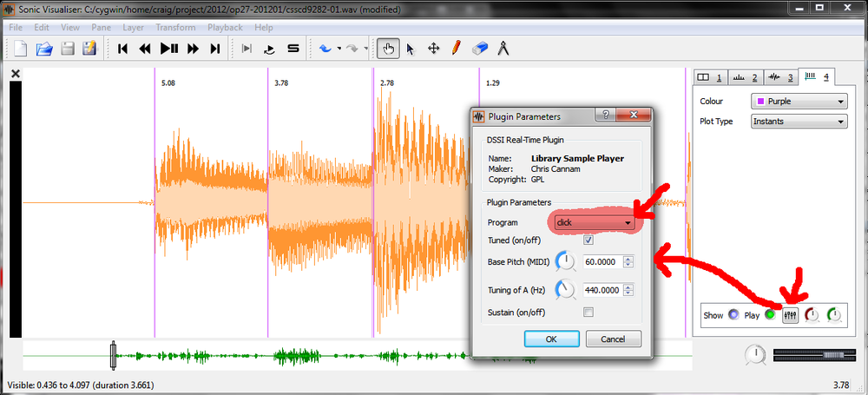Enable the Sustain (on/off) checkbox
The image size is (868, 395).
pyautogui.click(x=589, y=312)
